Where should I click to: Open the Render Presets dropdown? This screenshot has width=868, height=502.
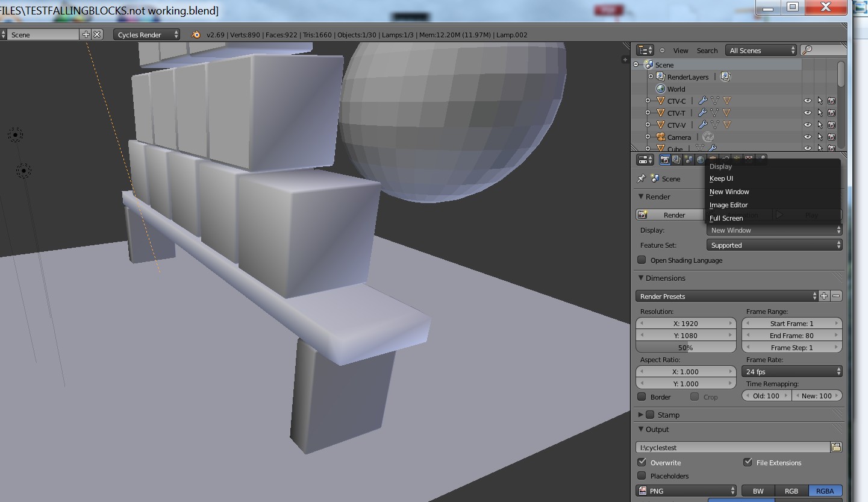726,296
